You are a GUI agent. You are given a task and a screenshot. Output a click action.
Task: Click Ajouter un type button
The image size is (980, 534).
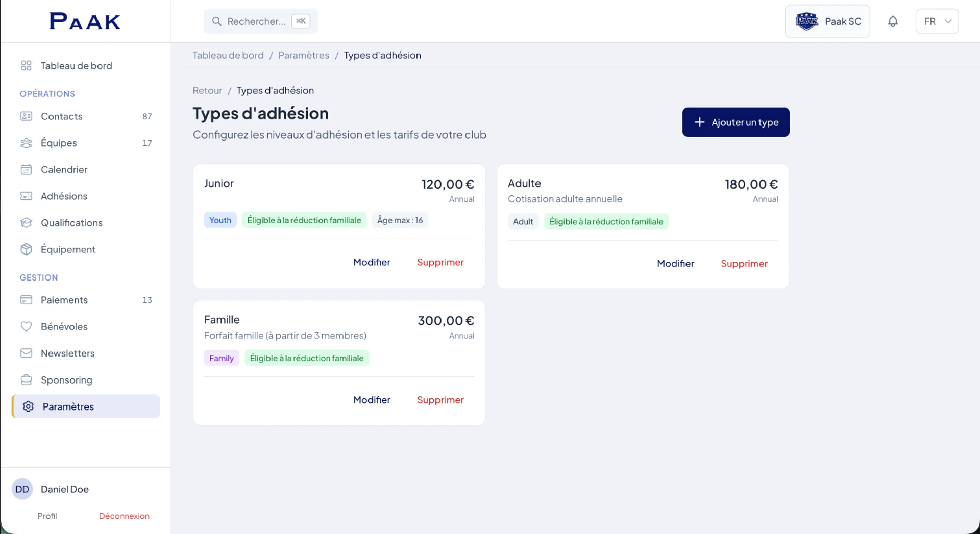(736, 122)
